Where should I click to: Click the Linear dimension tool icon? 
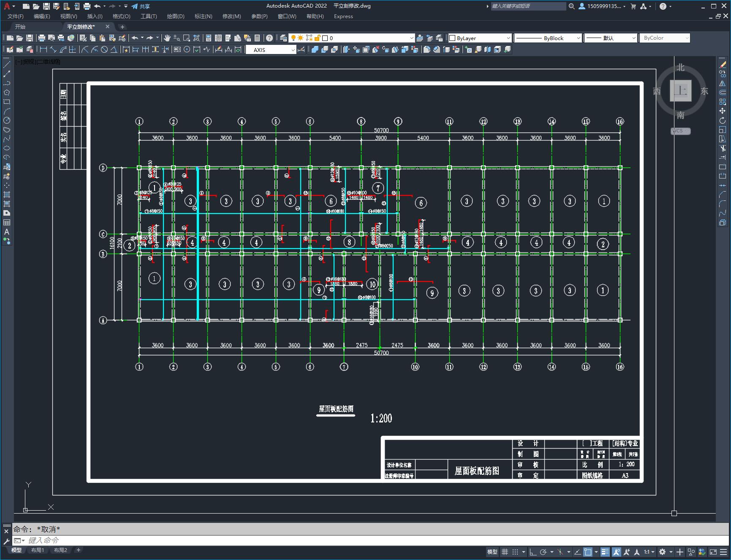point(43,50)
